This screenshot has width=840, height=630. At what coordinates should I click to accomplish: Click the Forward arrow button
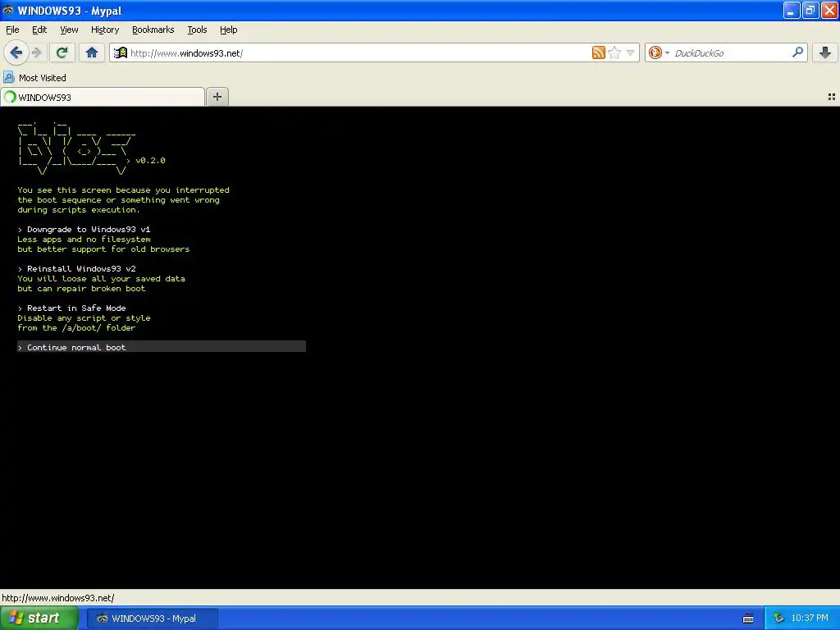36,52
